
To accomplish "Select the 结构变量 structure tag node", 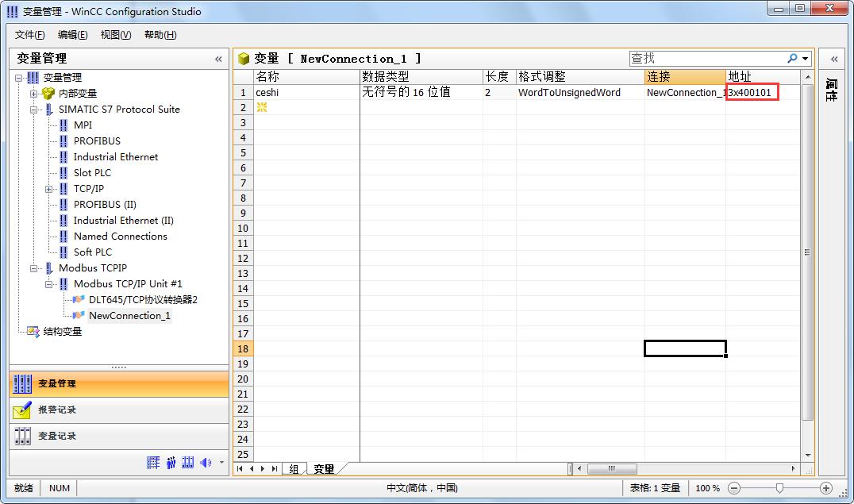I will coord(62,332).
